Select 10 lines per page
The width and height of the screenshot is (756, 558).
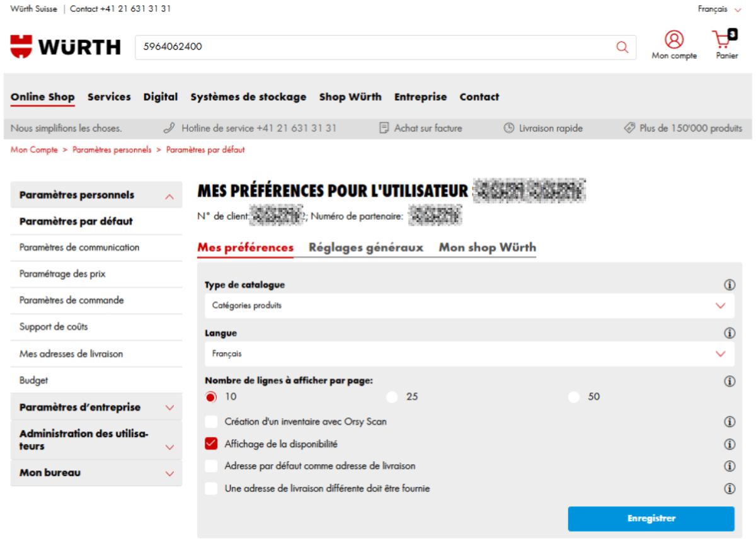pyautogui.click(x=211, y=397)
